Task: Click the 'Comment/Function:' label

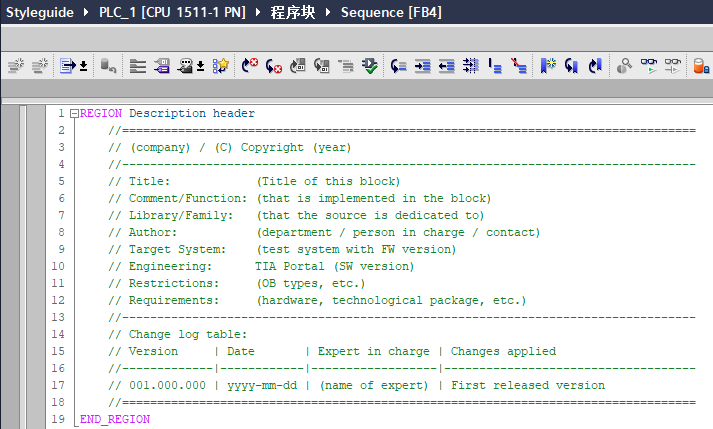Action: [x=188, y=198]
